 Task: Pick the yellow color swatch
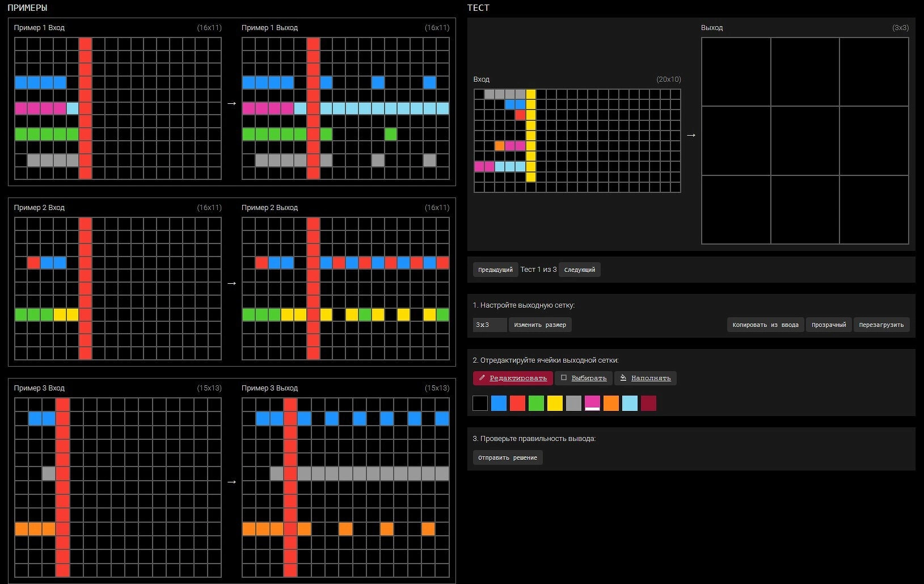555,404
